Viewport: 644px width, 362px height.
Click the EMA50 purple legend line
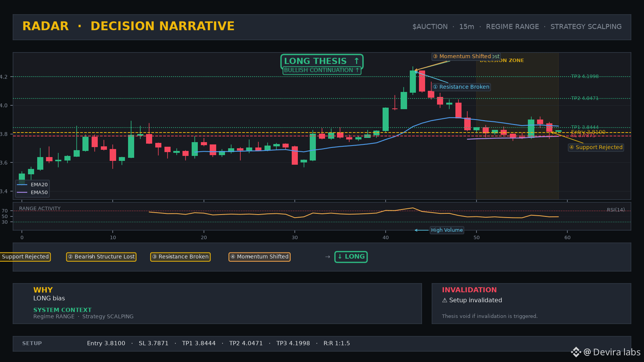(22, 193)
